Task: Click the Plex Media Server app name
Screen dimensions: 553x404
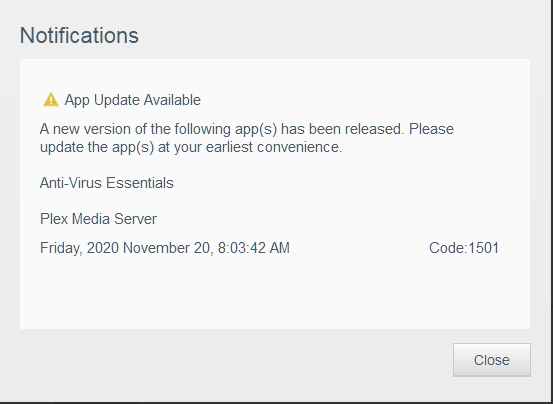Action: [98, 219]
